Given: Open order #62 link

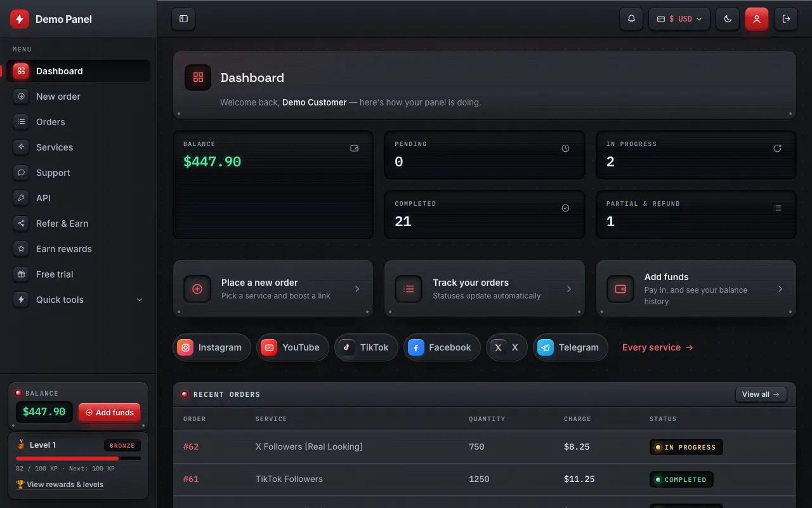Looking at the screenshot, I should click(x=191, y=446).
